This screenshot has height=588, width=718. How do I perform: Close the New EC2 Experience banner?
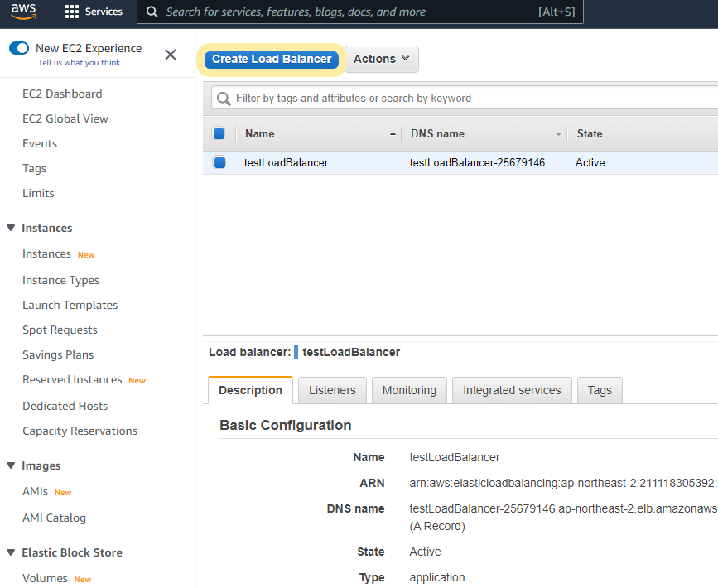pyautogui.click(x=171, y=55)
